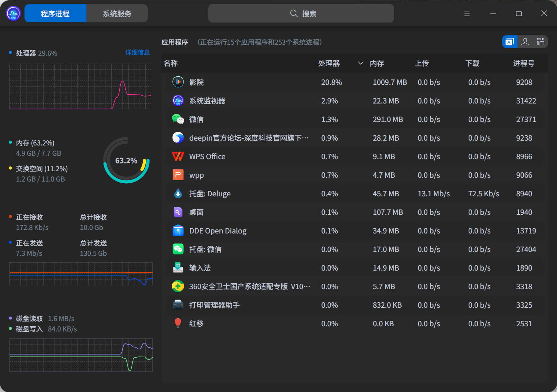
Task: Open the sort direction chevron beside 处理器
Action: tap(360, 63)
